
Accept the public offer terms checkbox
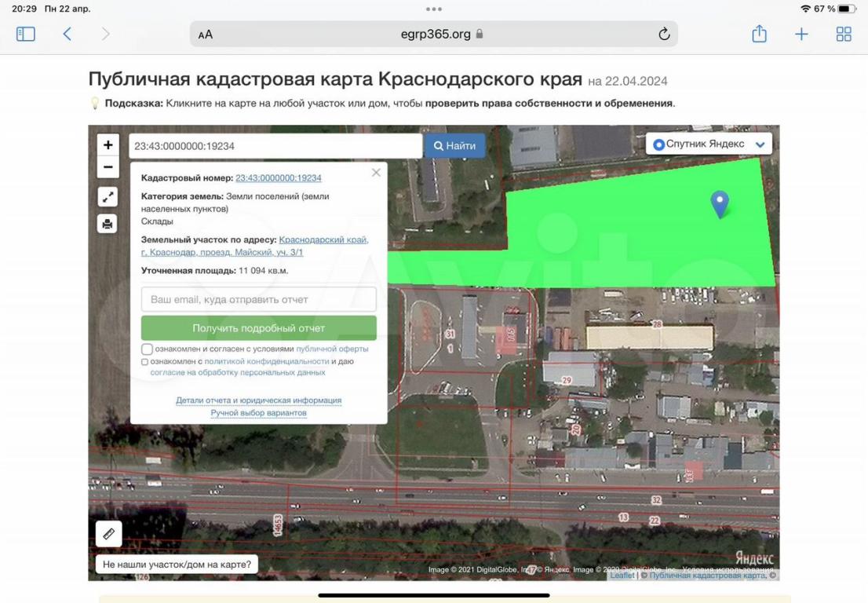[x=147, y=349]
